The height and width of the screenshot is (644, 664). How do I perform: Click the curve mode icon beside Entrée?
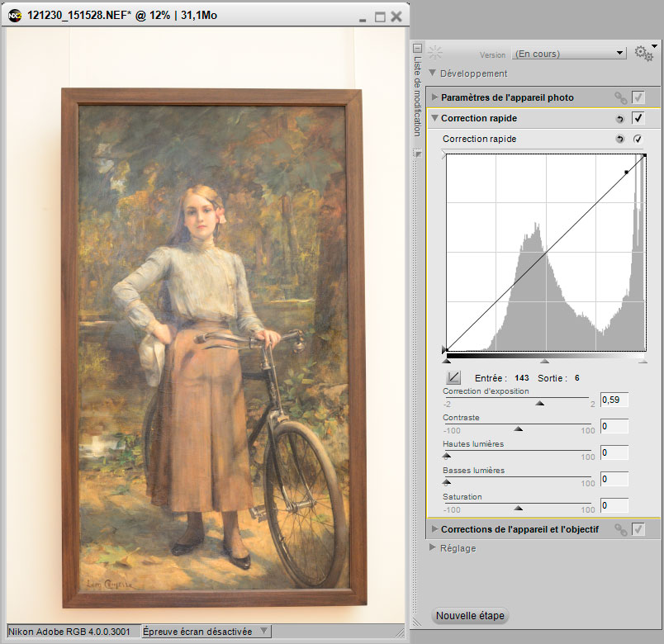point(453,377)
